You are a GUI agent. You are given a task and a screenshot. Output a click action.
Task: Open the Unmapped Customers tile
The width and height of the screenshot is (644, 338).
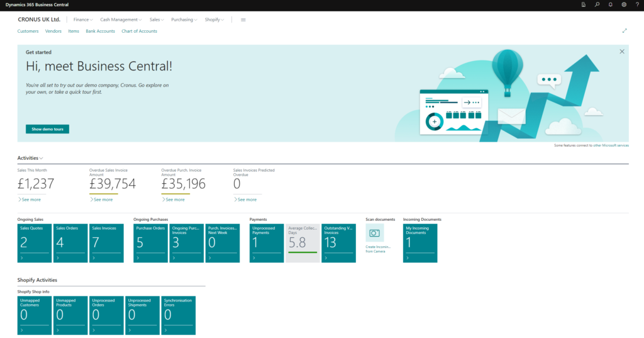click(x=35, y=315)
